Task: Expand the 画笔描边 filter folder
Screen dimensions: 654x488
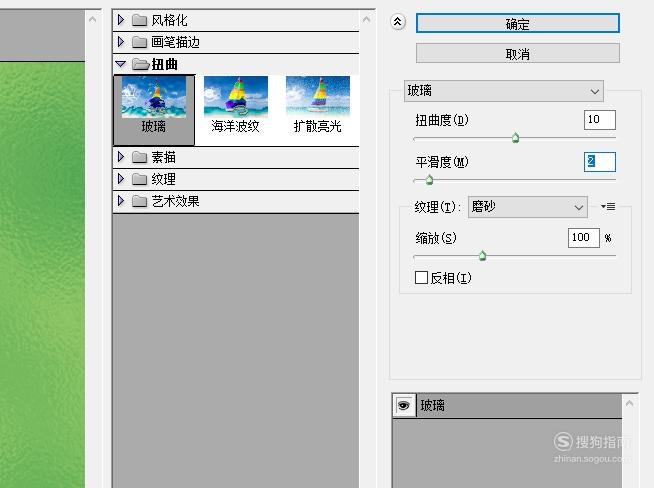Action: click(121, 42)
